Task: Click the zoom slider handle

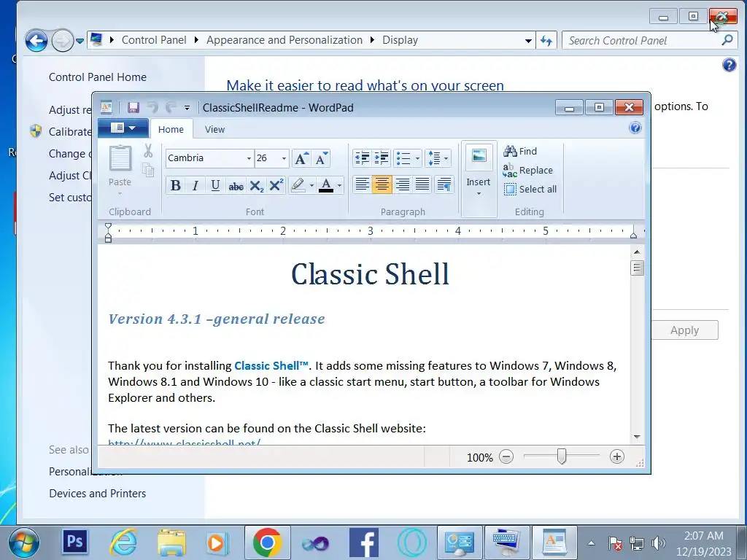Action: pos(562,456)
